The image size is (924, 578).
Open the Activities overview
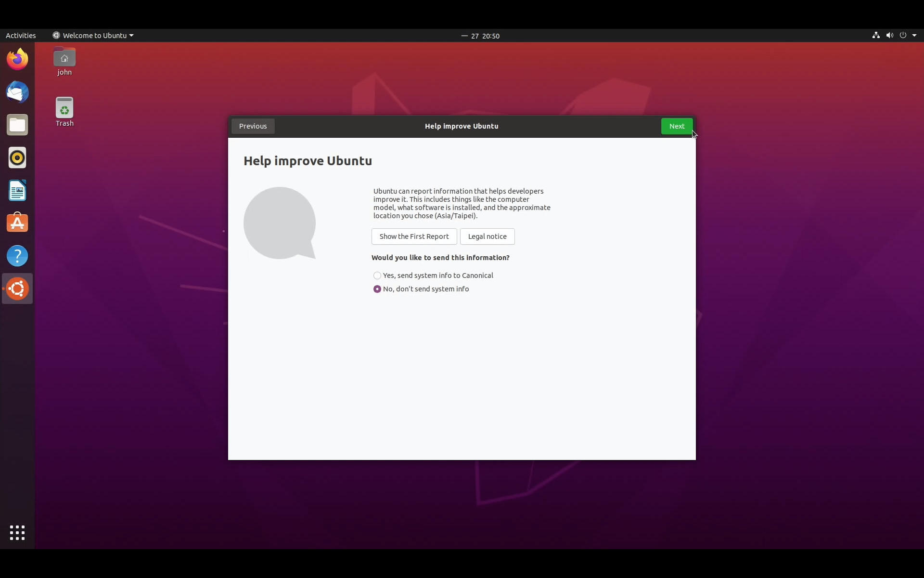21,36
